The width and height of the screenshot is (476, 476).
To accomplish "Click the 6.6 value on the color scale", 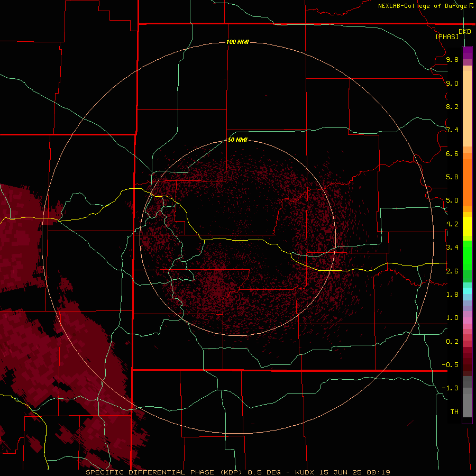I will pos(452,153).
